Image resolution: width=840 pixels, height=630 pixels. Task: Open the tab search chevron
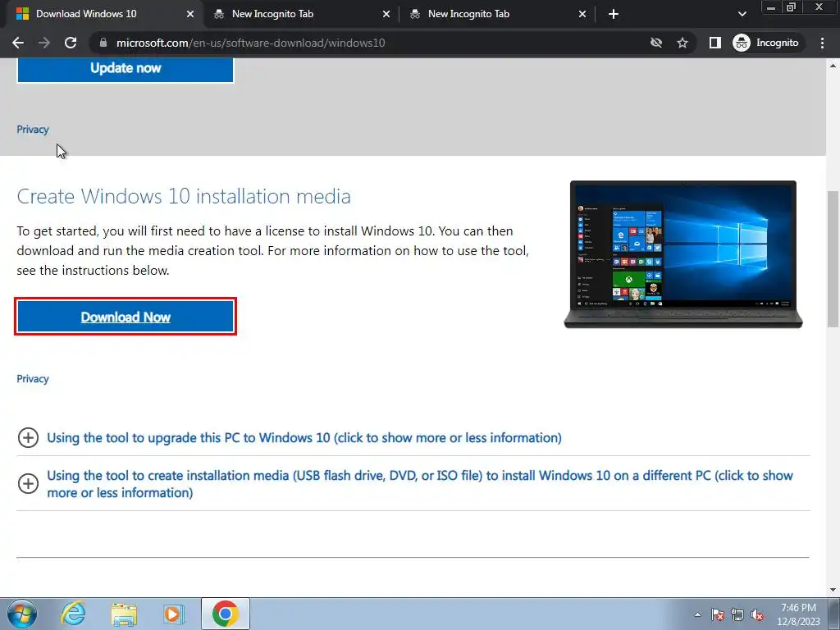pos(742,14)
